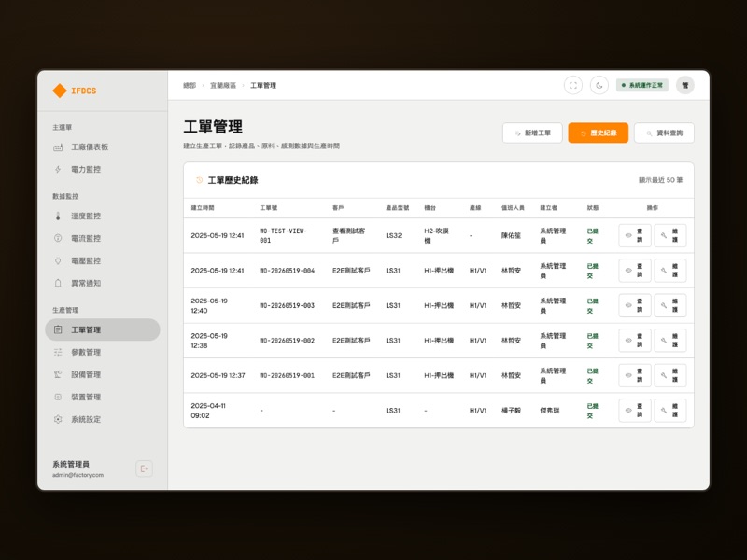The width and height of the screenshot is (747, 560).
Task: Click the fullscreen icon in the top bar
Action: [573, 86]
